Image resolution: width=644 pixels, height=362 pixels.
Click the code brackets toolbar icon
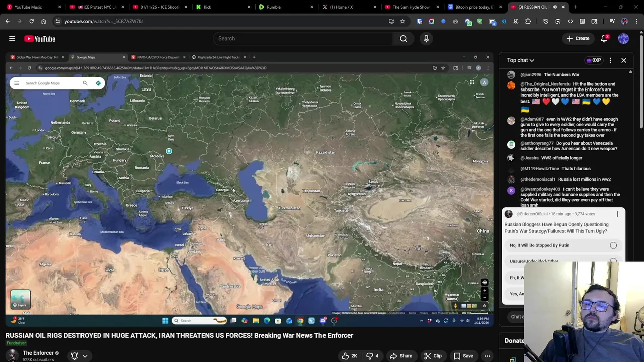[570, 21]
